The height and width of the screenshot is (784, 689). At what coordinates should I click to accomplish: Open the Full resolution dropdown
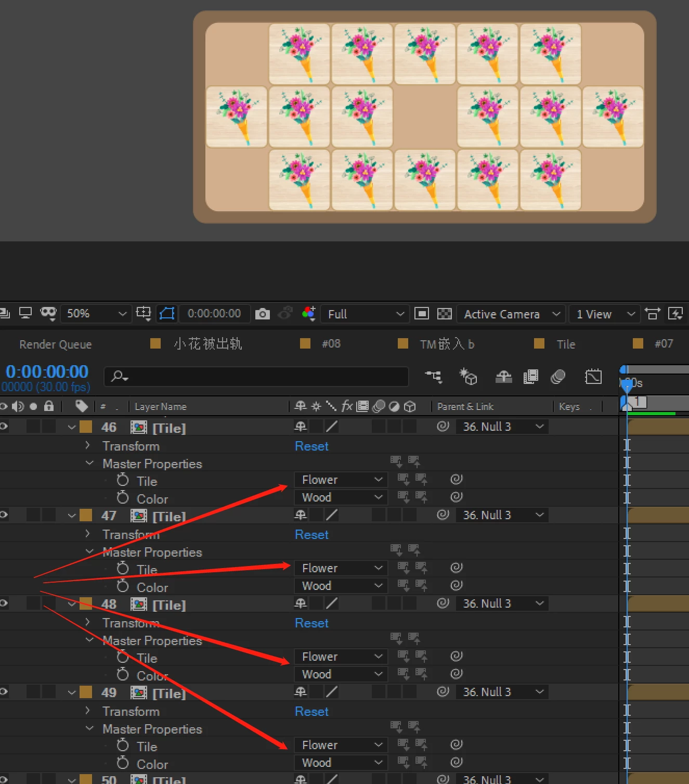tap(364, 314)
